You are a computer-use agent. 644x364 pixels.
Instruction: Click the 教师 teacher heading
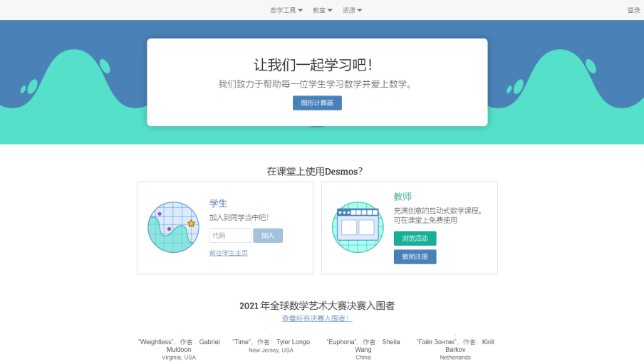402,197
